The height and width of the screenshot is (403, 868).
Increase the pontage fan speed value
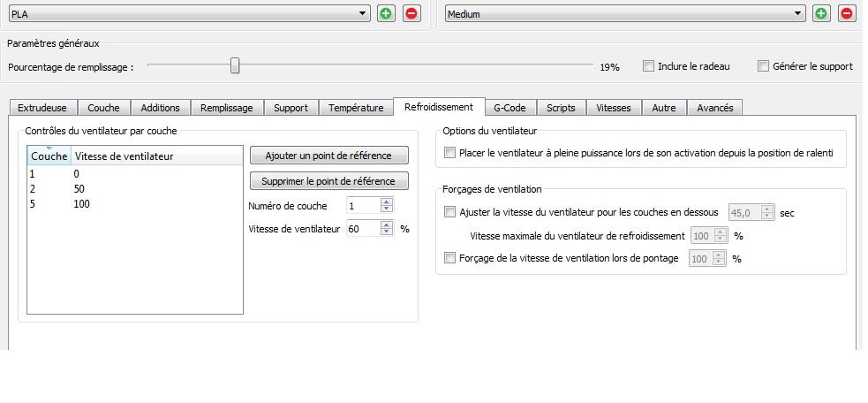[x=719, y=255]
